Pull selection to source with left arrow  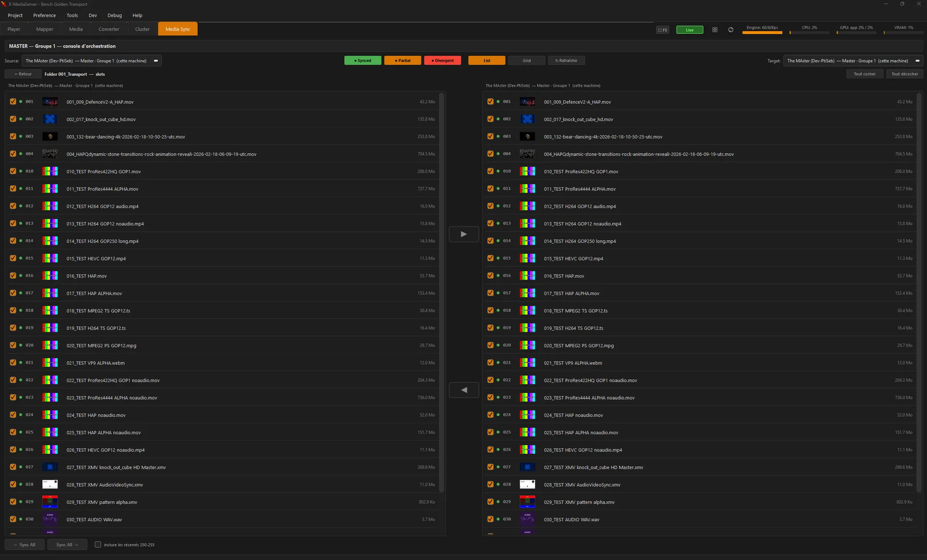pos(463,390)
